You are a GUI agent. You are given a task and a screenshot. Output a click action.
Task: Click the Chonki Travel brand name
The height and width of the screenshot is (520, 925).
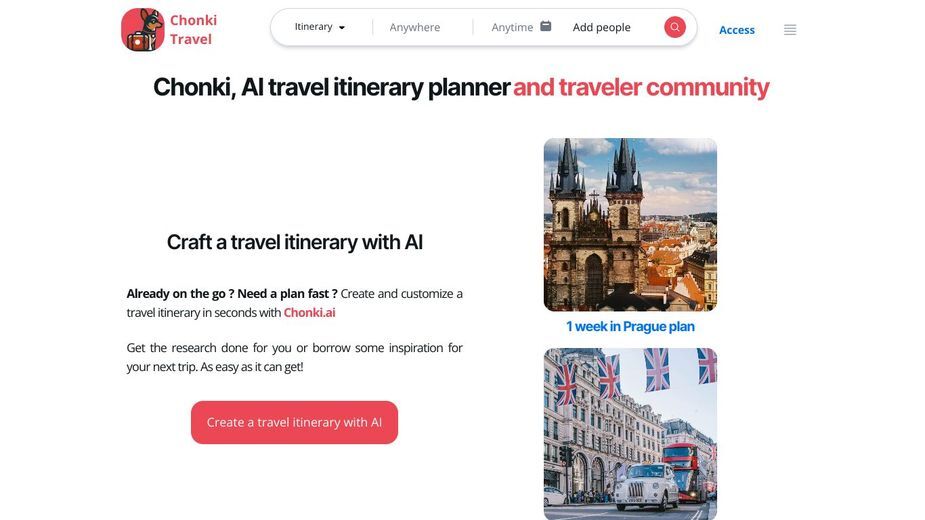[x=193, y=30]
